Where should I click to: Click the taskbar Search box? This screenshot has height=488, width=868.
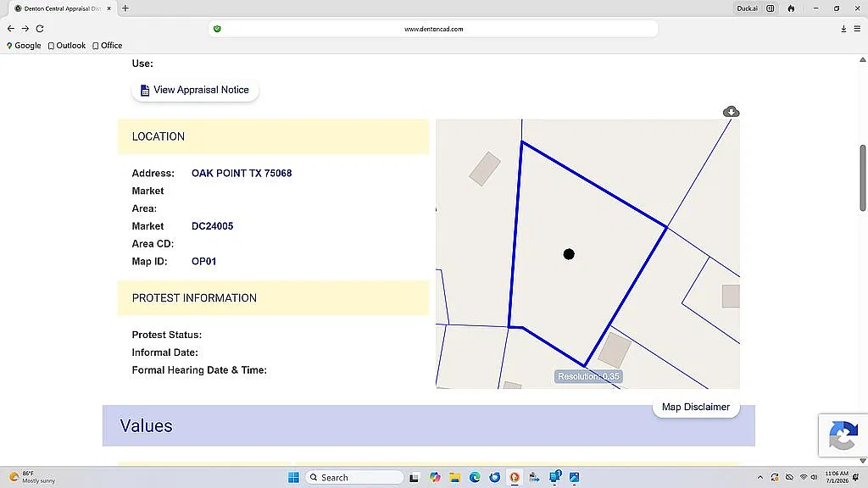(354, 478)
